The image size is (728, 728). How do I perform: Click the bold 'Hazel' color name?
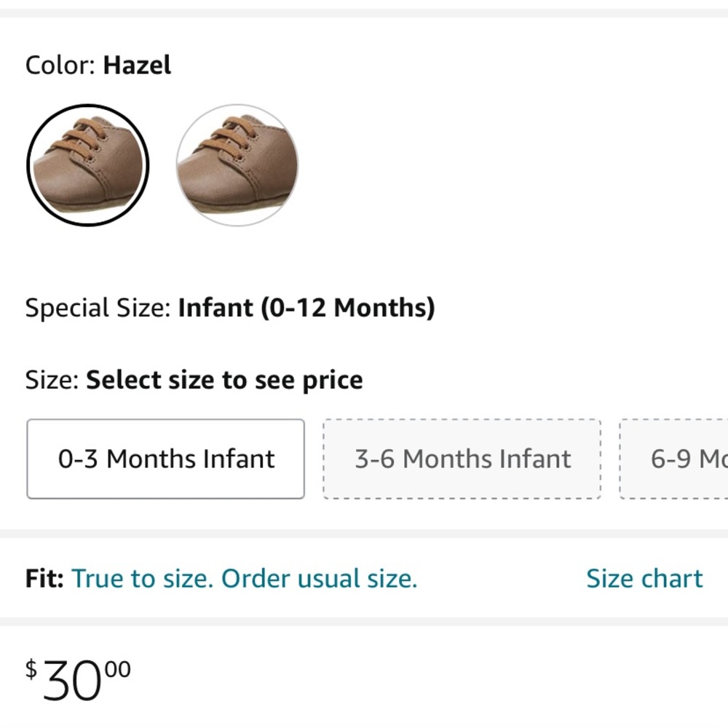[137, 66]
